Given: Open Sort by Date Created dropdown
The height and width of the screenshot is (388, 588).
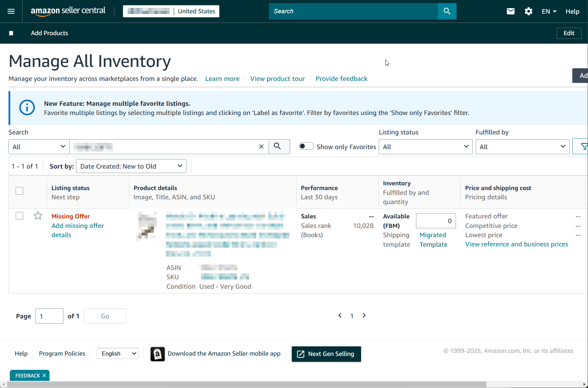Looking at the screenshot, I should coord(131,166).
